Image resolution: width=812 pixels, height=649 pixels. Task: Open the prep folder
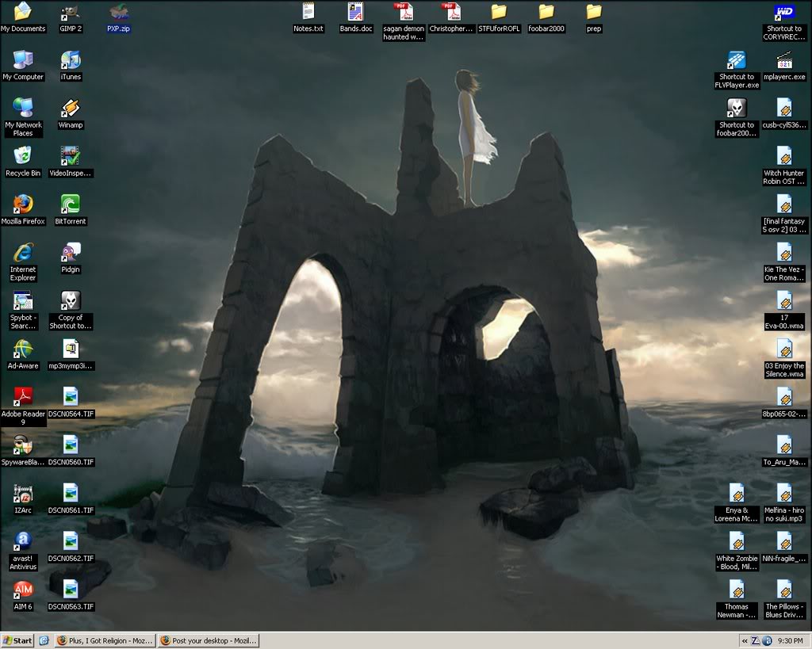[594, 11]
